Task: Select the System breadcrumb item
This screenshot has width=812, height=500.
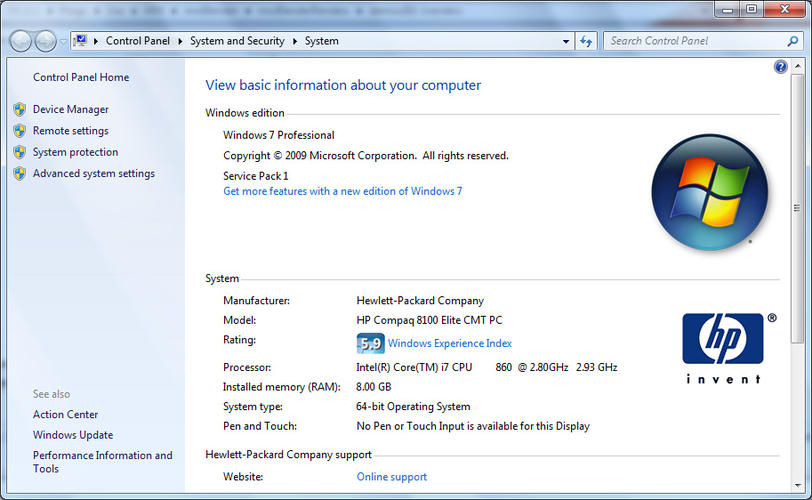Action: tap(322, 41)
